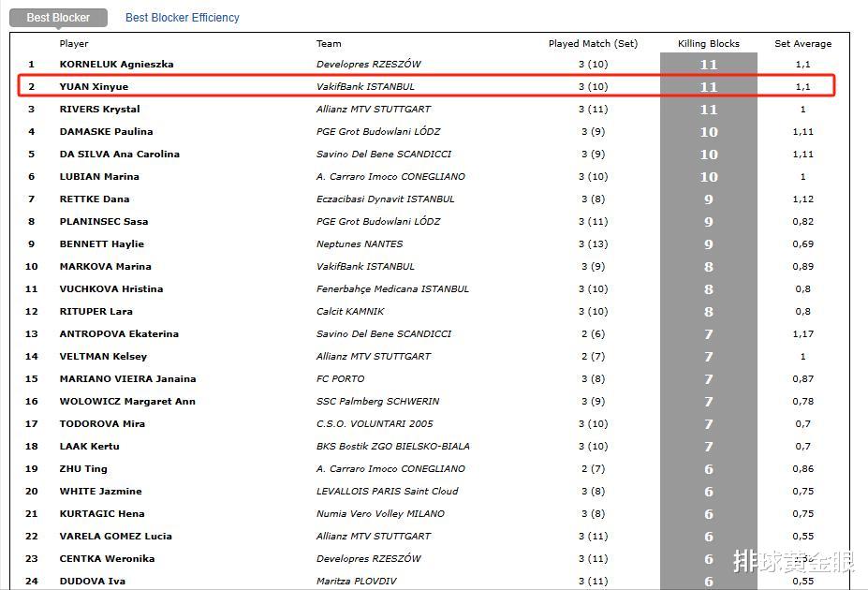The width and height of the screenshot is (868, 590).
Task: Click team BKS Bostik ZGO BIELSKO-BIALA
Action: pos(392,446)
